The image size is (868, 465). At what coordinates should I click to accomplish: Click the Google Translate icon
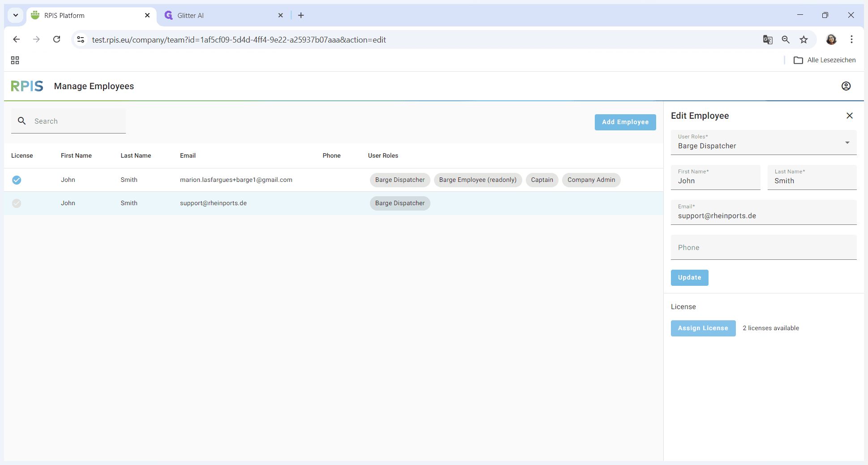[x=768, y=39]
